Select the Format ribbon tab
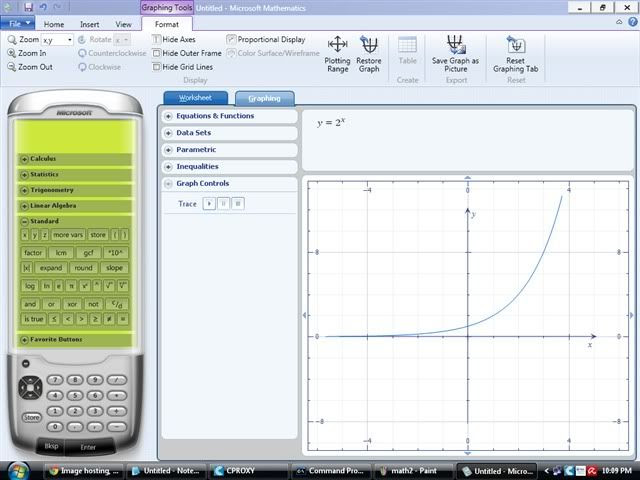640x480 pixels. [167, 24]
